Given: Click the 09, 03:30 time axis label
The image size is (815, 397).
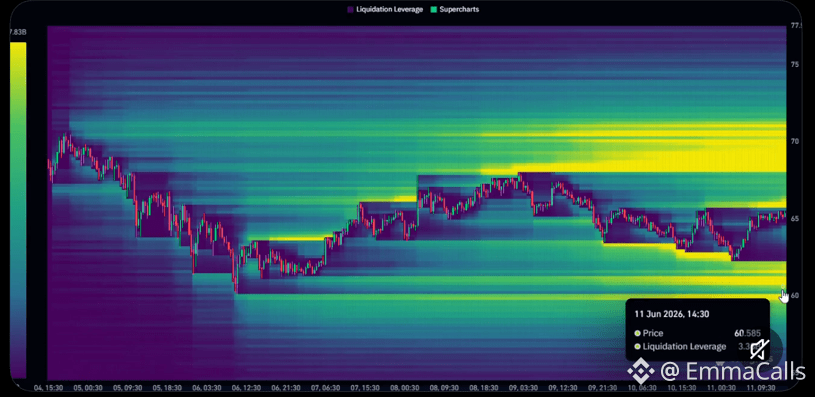Looking at the screenshot, I should tap(524, 388).
